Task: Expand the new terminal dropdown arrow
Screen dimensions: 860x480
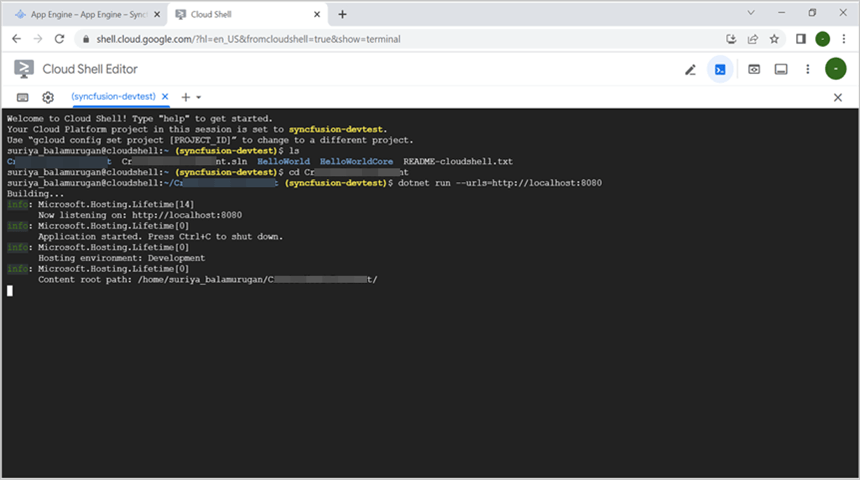Action: 199,97
